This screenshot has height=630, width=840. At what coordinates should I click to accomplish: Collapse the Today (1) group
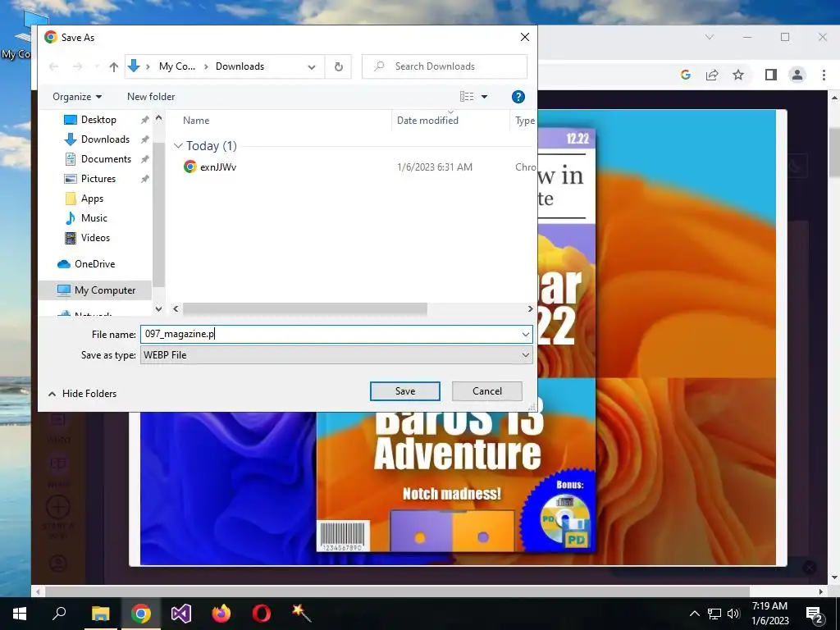(x=178, y=146)
